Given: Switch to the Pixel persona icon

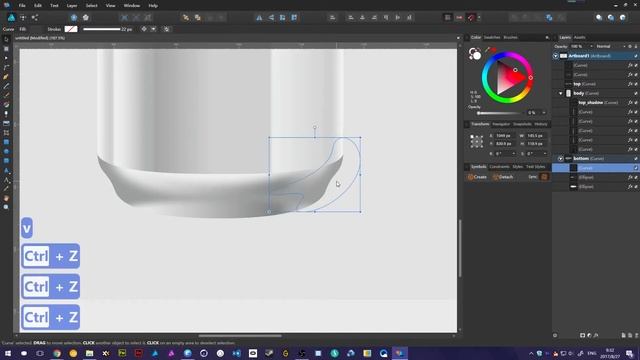Looking at the screenshot, I should 23,18.
